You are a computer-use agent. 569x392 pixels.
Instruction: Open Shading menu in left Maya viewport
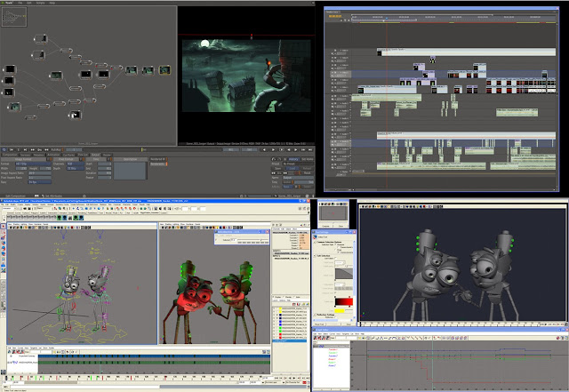16,224
